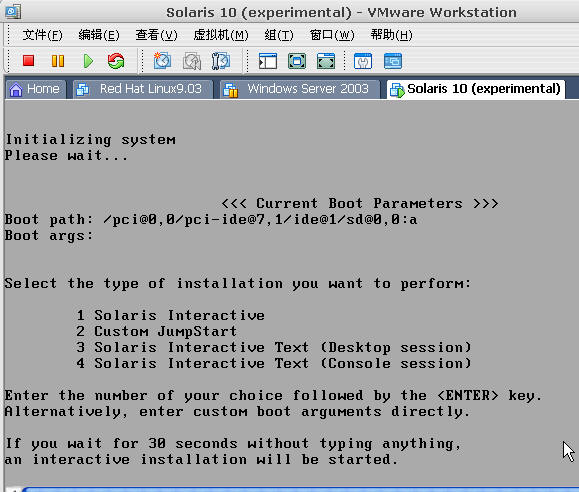
Task: Open the 帮助(H) menu
Action: point(391,35)
